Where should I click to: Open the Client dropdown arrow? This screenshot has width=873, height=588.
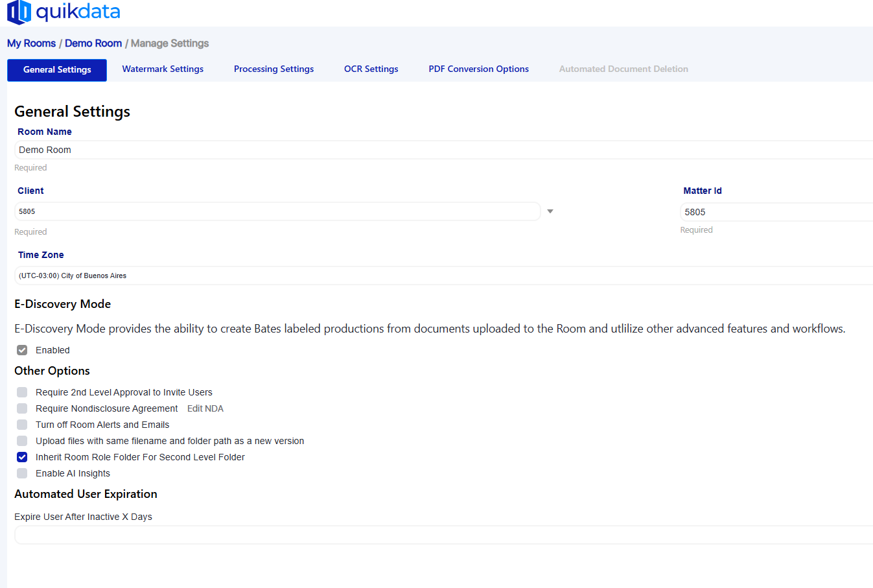click(x=550, y=211)
